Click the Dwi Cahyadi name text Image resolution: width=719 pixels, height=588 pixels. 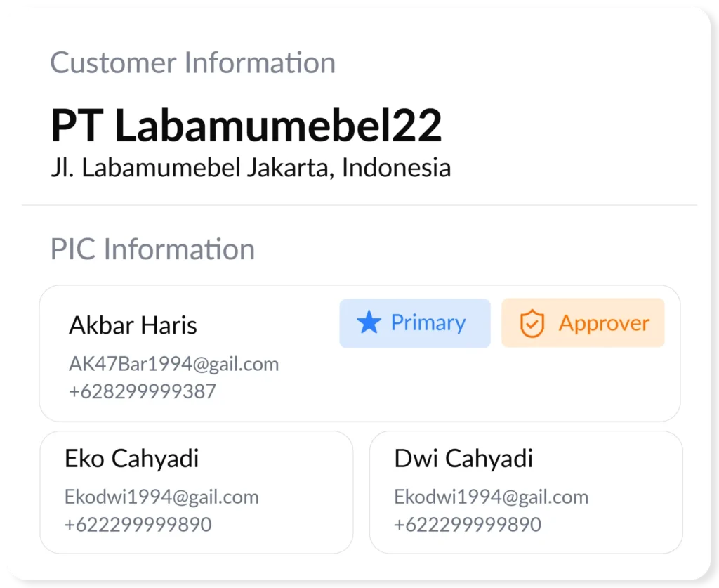tap(463, 459)
